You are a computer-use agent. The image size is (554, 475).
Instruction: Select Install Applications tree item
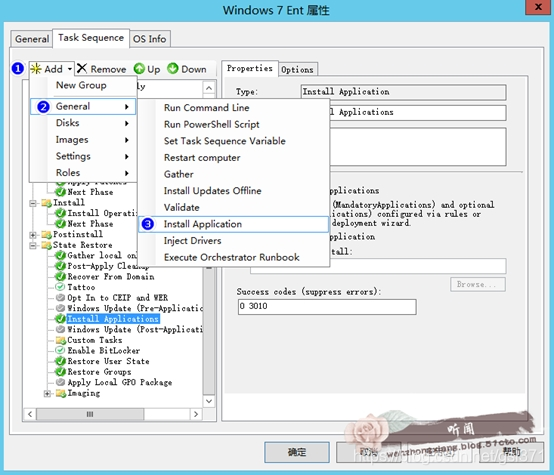pyautogui.click(x=113, y=319)
